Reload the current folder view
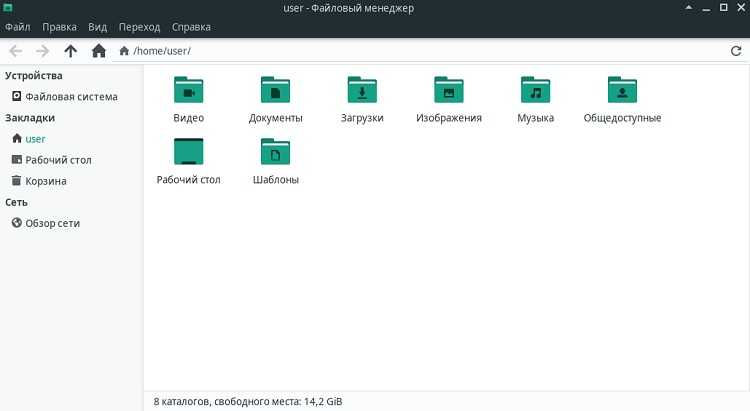This screenshot has height=411, width=750. click(x=736, y=51)
